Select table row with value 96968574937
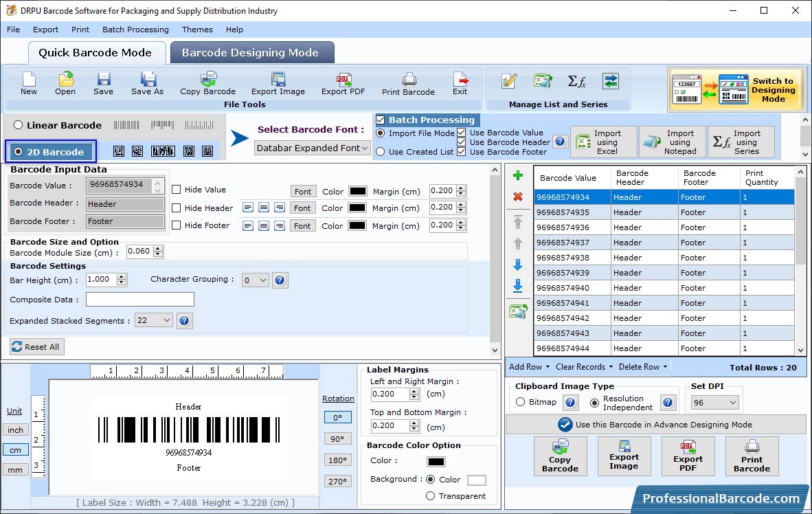Screen dimensions: 812x514 (664, 243)
